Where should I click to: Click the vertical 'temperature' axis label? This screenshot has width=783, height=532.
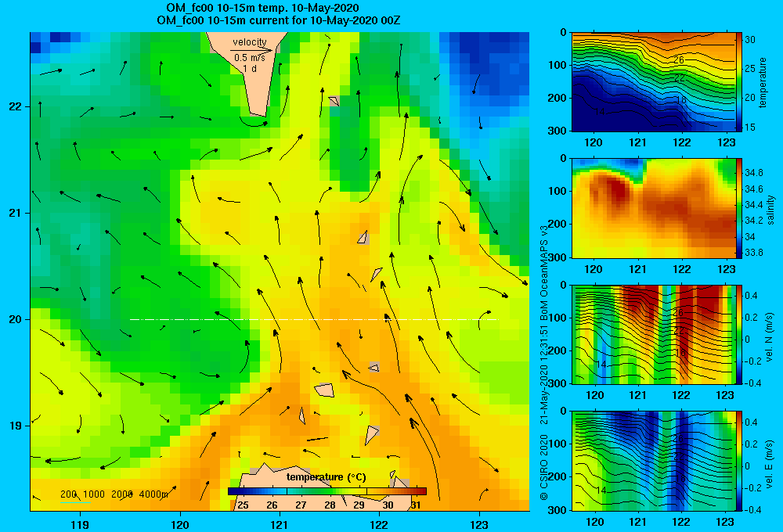763,82
